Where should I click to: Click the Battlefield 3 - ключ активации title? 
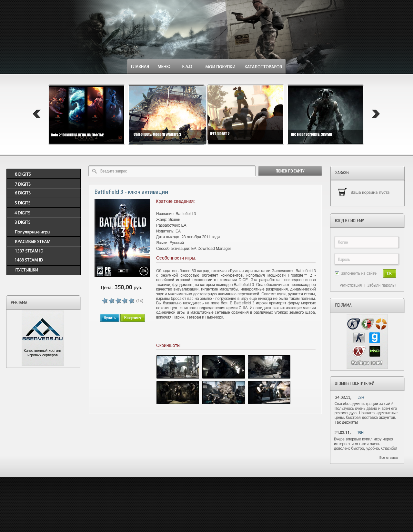pos(131,192)
